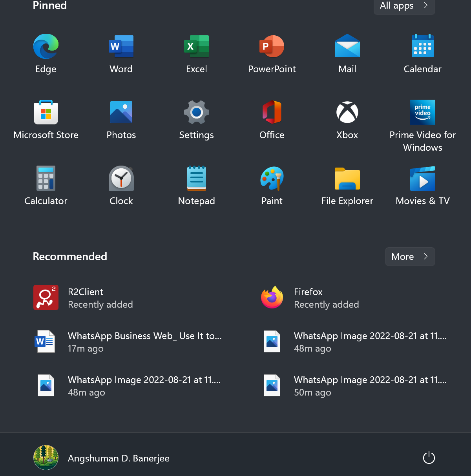Click More recommended items button
Viewport: 471px width, 476px height.
410,257
